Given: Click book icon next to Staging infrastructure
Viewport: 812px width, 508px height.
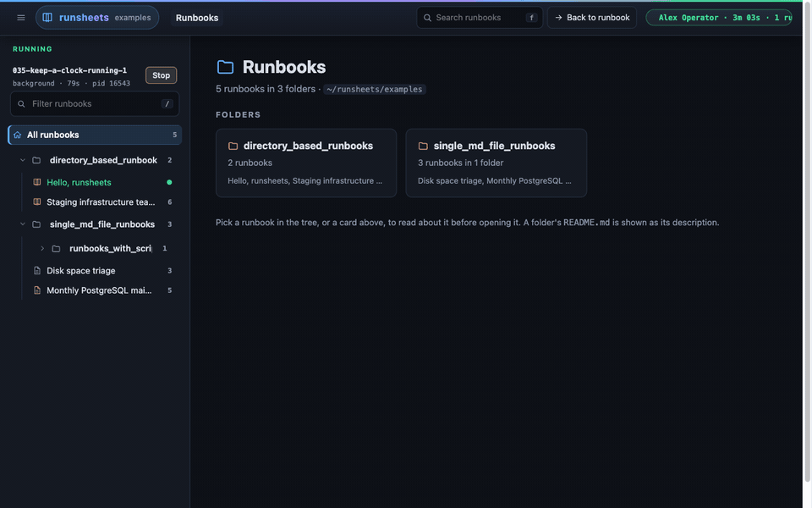Looking at the screenshot, I should (x=36, y=202).
